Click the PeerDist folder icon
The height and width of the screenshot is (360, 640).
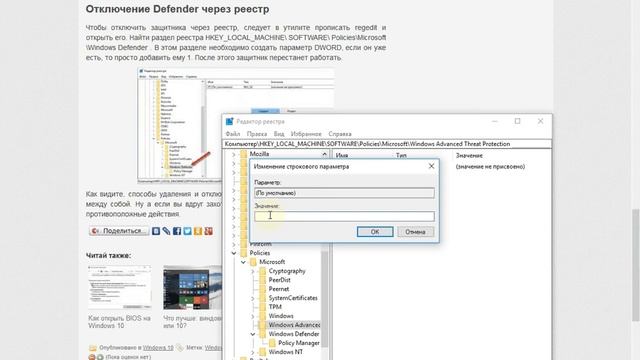pos(262,280)
